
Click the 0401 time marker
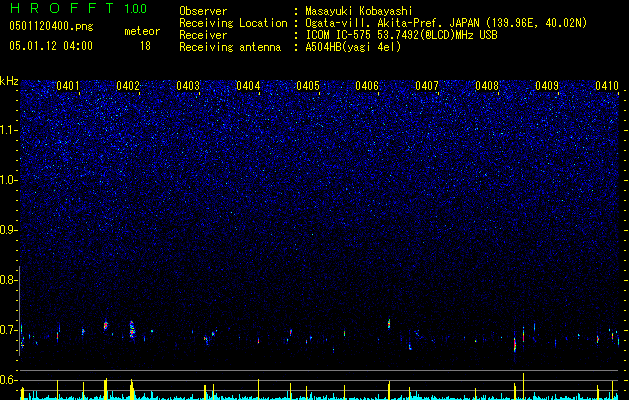tap(68, 85)
